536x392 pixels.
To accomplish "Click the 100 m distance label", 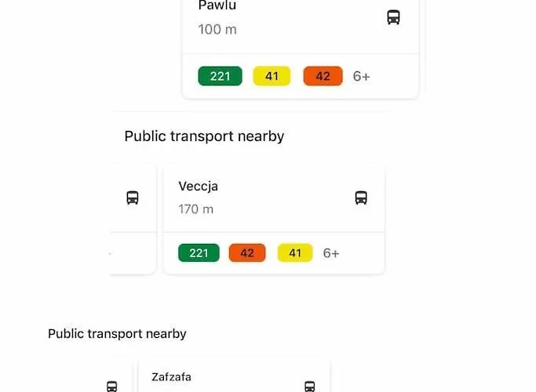I will (217, 30).
